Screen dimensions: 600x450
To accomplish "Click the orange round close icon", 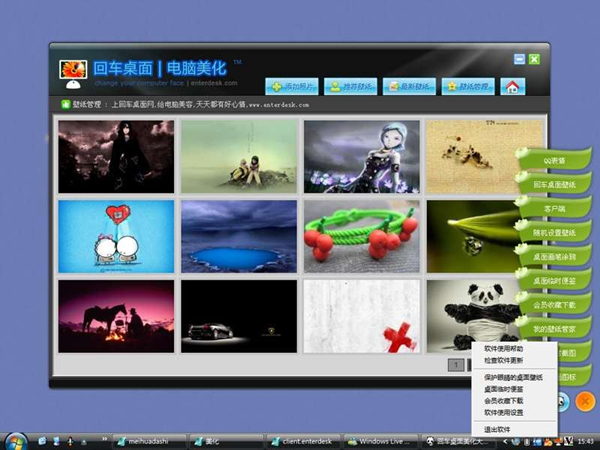I will click(x=585, y=400).
